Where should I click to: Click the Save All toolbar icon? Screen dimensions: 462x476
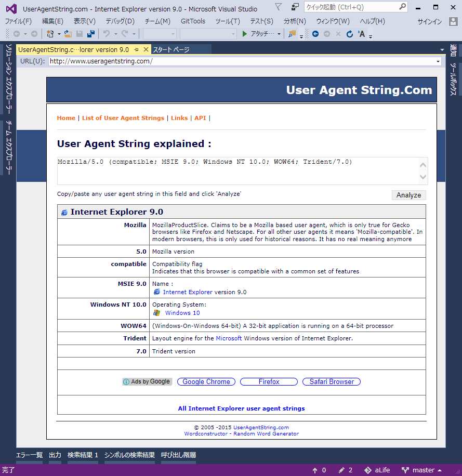pyautogui.click(x=91, y=34)
